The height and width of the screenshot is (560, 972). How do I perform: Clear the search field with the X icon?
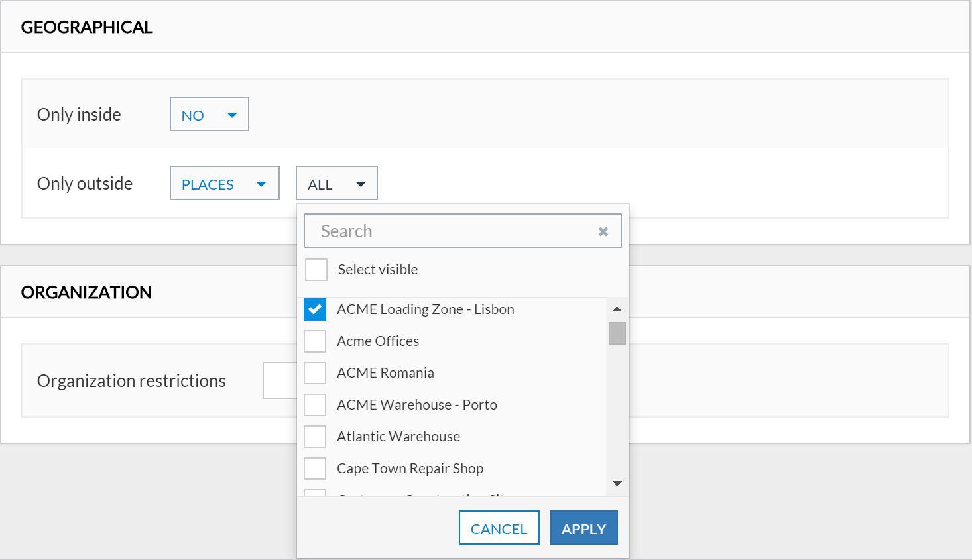coord(603,231)
